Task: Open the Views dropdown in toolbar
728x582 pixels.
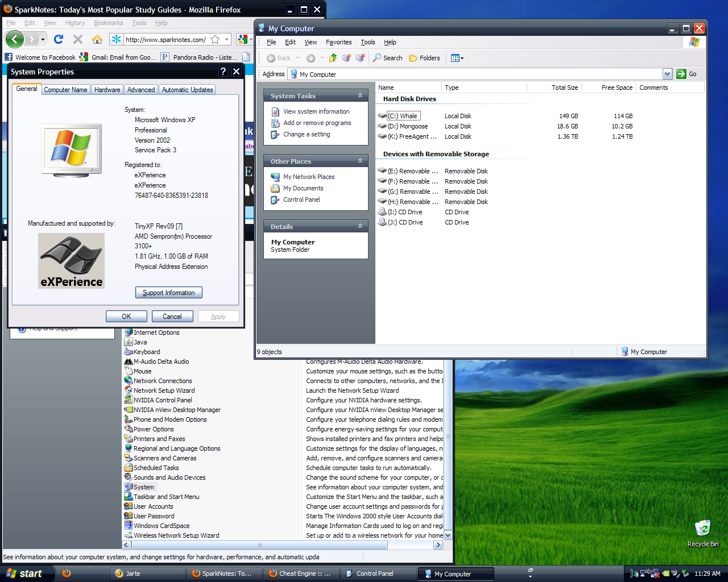Action: tap(457, 58)
